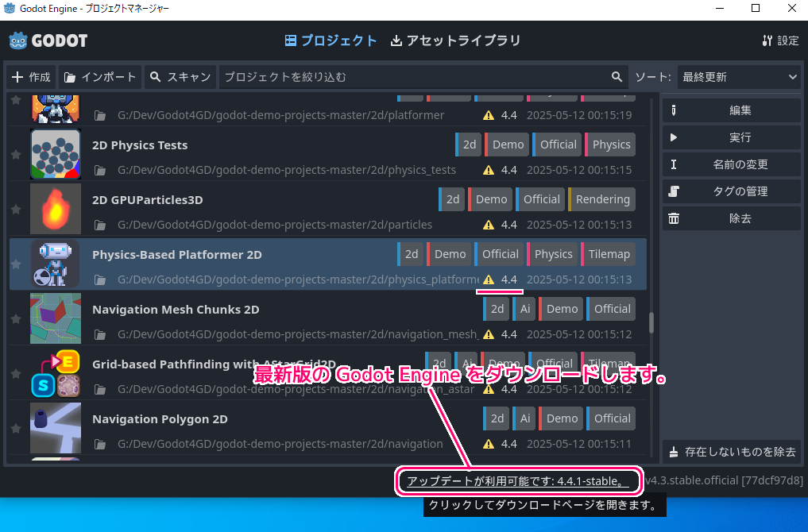Toggle favorite star for Physics-Based Platformer 2D
This screenshot has height=532, width=808.
click(16, 264)
